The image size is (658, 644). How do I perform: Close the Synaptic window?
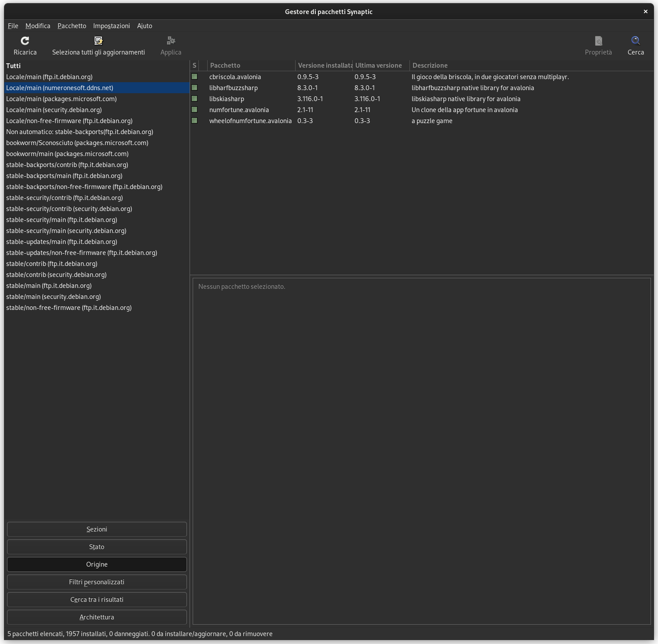[x=646, y=11]
